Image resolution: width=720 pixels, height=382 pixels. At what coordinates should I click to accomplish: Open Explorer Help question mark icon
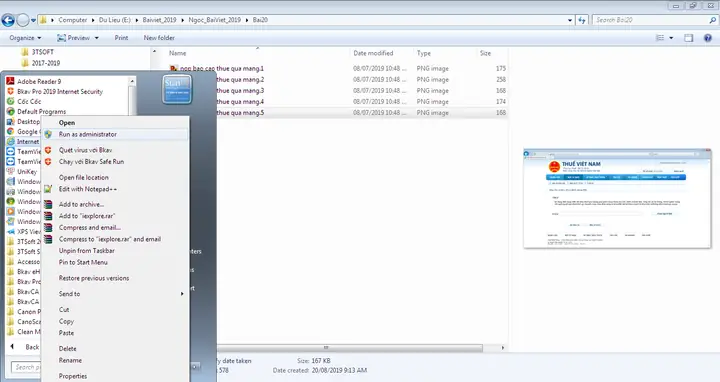(708, 38)
